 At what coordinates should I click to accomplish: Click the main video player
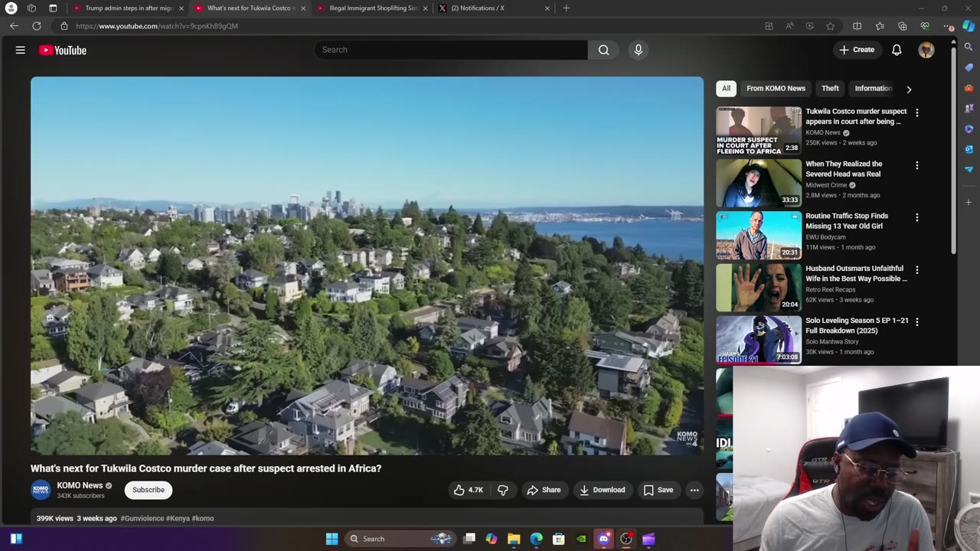[367, 266]
